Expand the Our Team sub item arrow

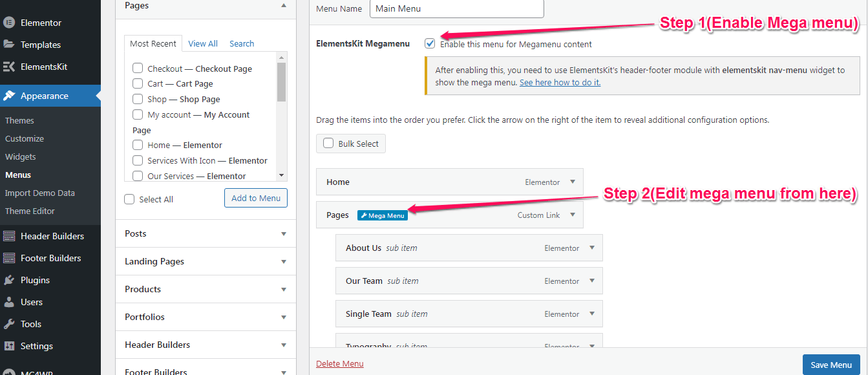coord(592,281)
